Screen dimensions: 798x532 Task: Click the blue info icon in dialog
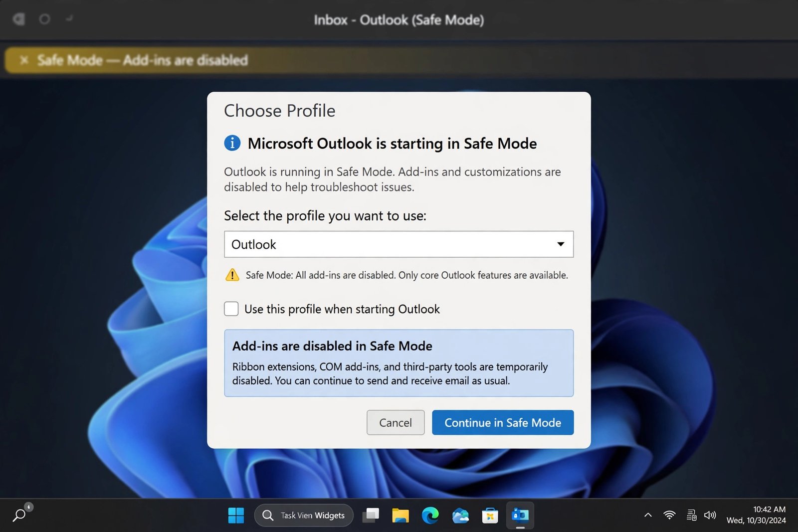pos(232,143)
